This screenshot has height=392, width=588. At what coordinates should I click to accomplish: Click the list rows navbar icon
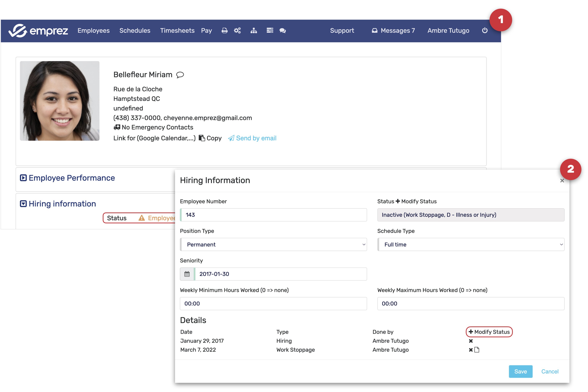tap(270, 31)
